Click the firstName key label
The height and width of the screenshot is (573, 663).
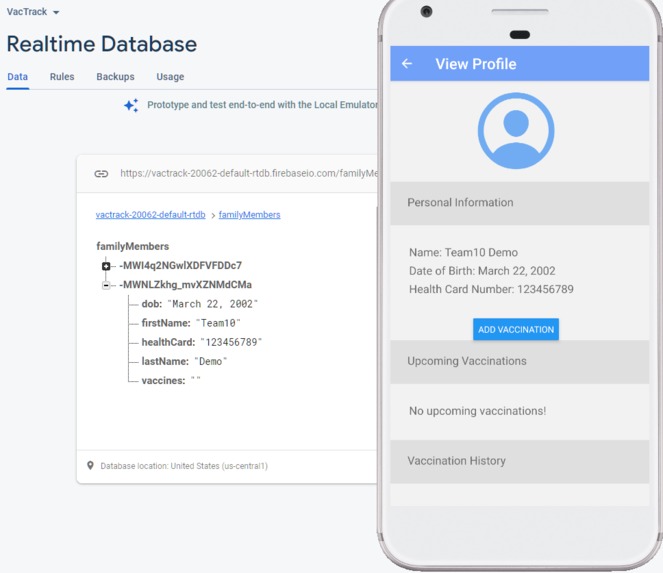point(166,323)
